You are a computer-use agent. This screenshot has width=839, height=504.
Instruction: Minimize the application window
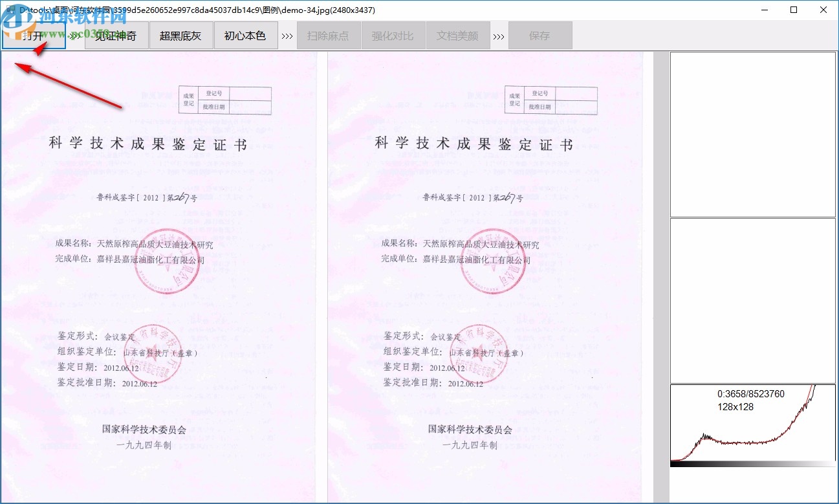(x=764, y=10)
